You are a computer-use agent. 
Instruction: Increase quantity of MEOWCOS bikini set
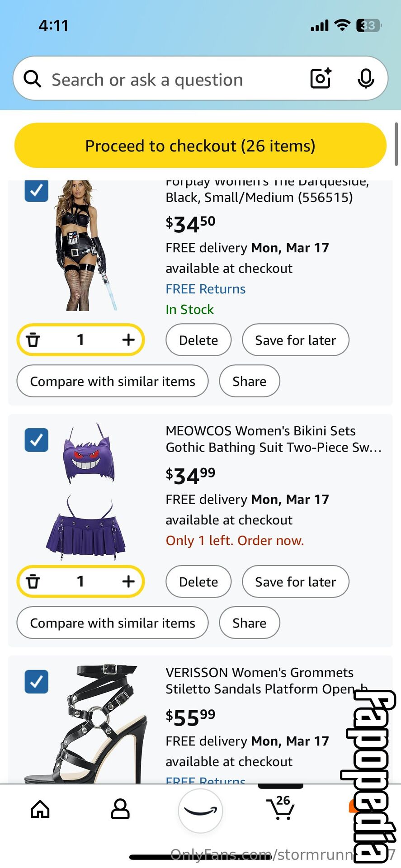pos(128,581)
